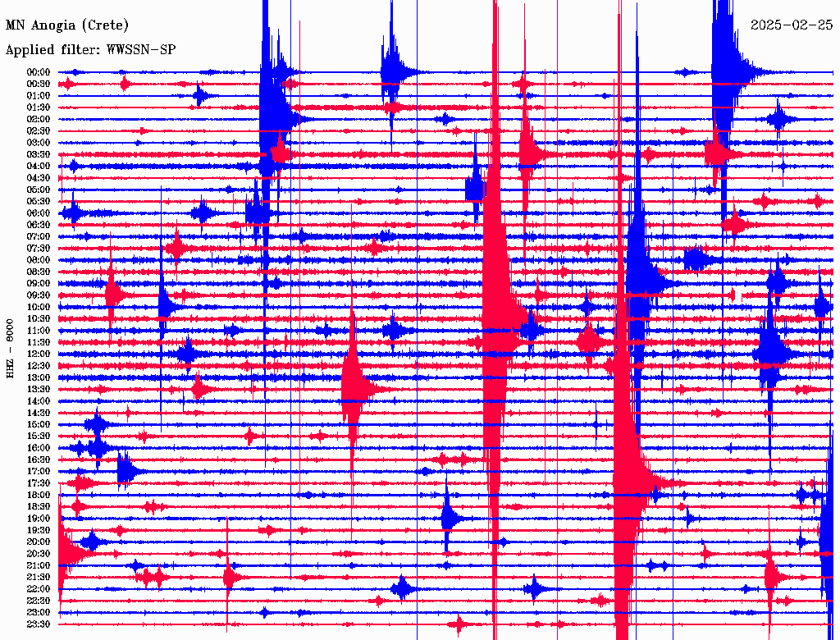Select the 07:30 time label

pyautogui.click(x=38, y=249)
